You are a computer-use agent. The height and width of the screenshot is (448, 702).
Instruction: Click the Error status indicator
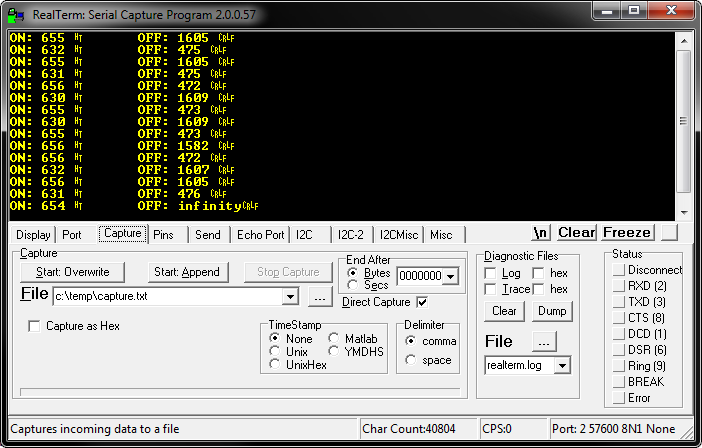(x=619, y=398)
